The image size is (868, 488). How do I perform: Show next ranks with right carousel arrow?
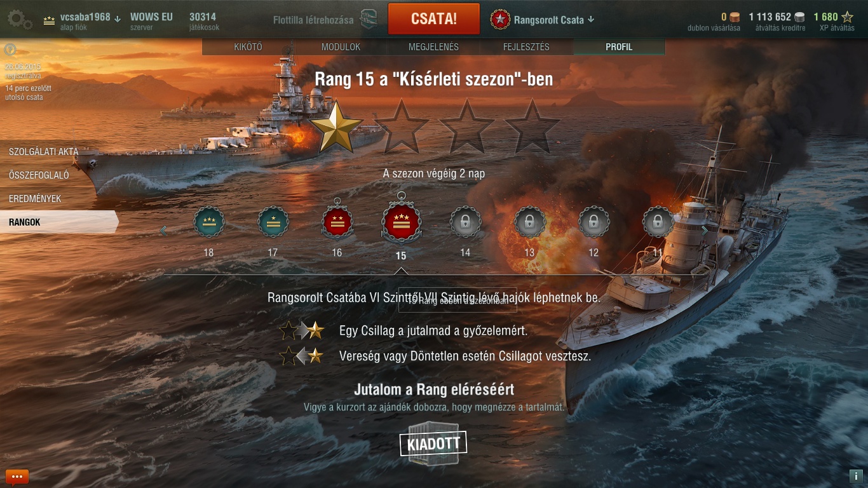click(704, 230)
